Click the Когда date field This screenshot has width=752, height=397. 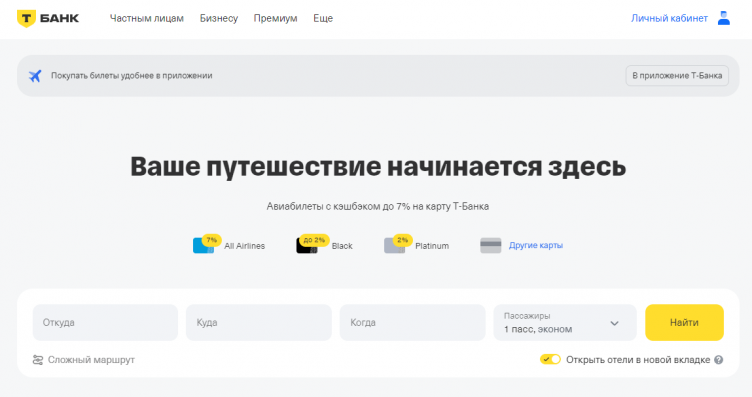[x=412, y=323]
